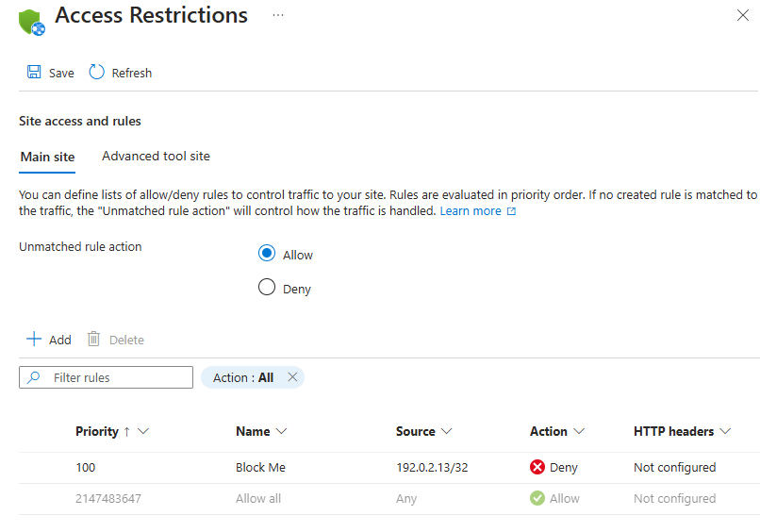Open the Block Me rule
The width and height of the screenshot is (760, 532).
point(260,467)
